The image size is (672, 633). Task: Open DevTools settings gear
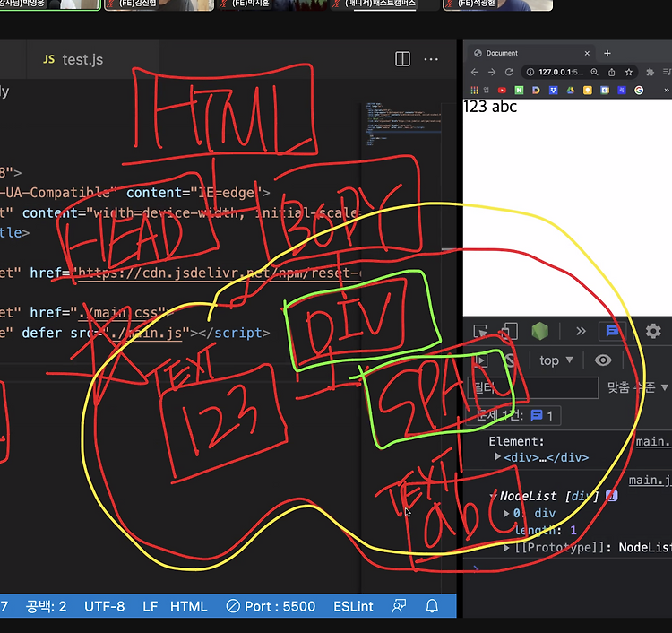(x=653, y=331)
